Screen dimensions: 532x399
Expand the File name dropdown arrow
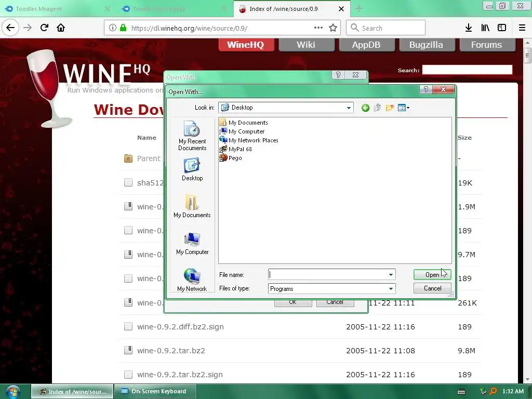coord(391,274)
